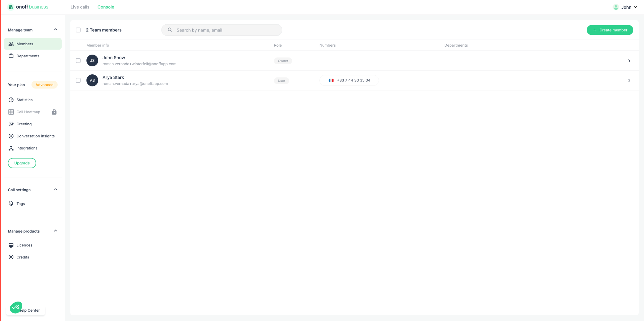Click the Integrations icon

(x=11, y=148)
